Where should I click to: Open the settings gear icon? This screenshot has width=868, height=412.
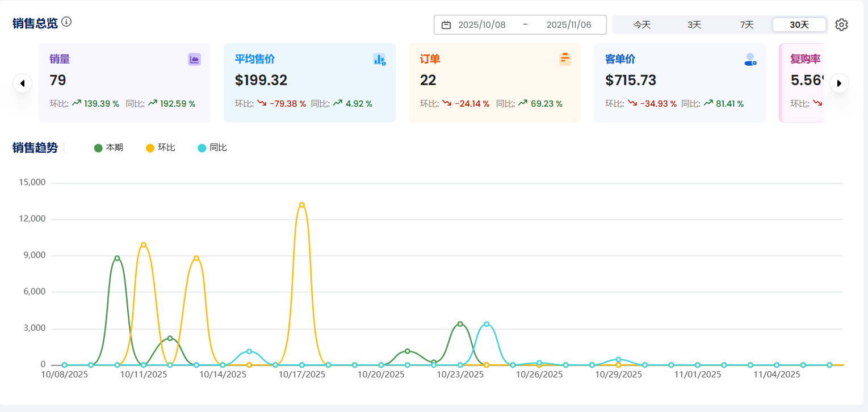tap(841, 25)
